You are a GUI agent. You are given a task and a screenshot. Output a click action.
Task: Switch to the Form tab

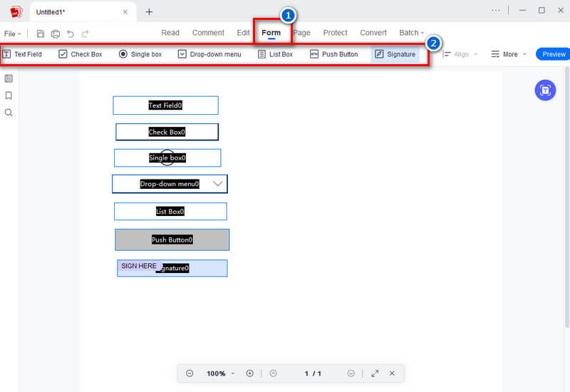[x=271, y=33]
